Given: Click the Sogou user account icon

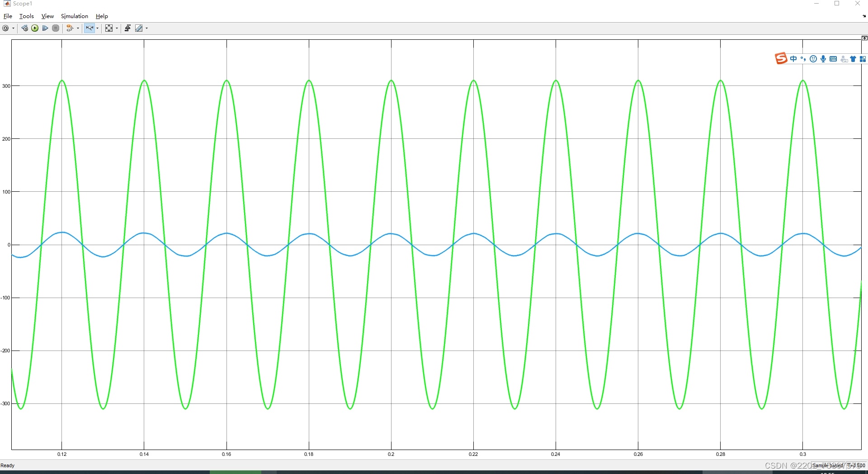Looking at the screenshot, I should [x=844, y=59].
